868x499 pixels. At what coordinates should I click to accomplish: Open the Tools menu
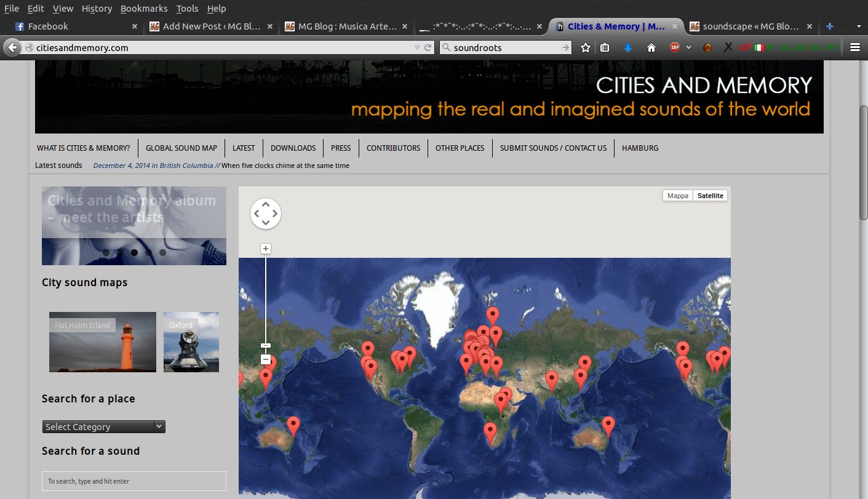point(187,9)
